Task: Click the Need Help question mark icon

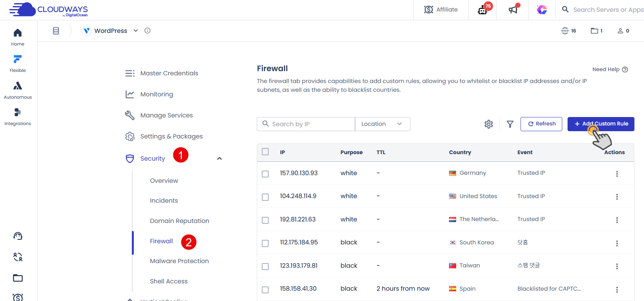Action: point(625,70)
